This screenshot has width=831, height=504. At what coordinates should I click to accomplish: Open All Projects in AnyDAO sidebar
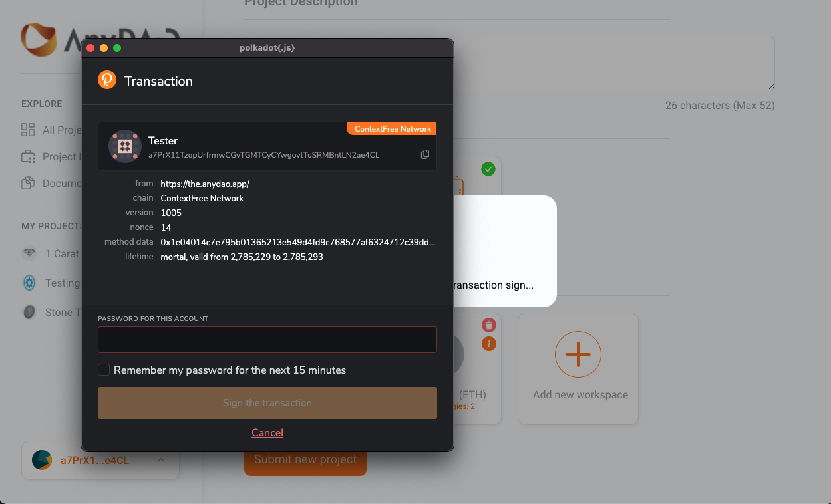[x=51, y=130]
